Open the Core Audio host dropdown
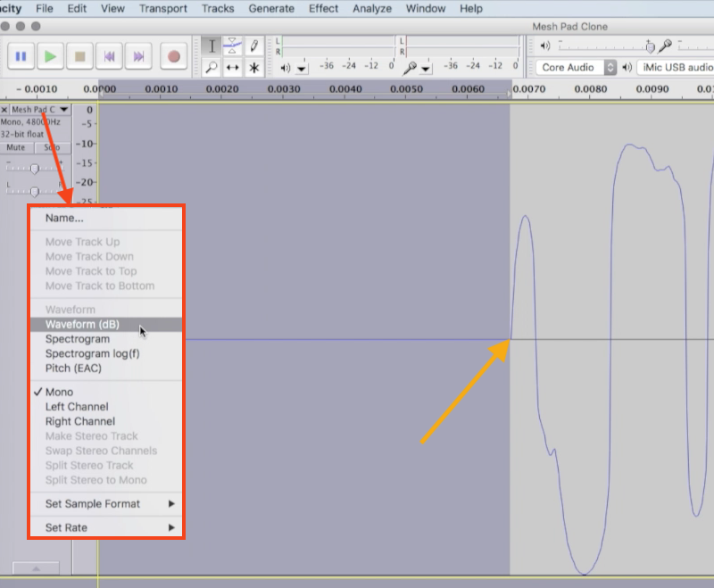 (x=577, y=67)
